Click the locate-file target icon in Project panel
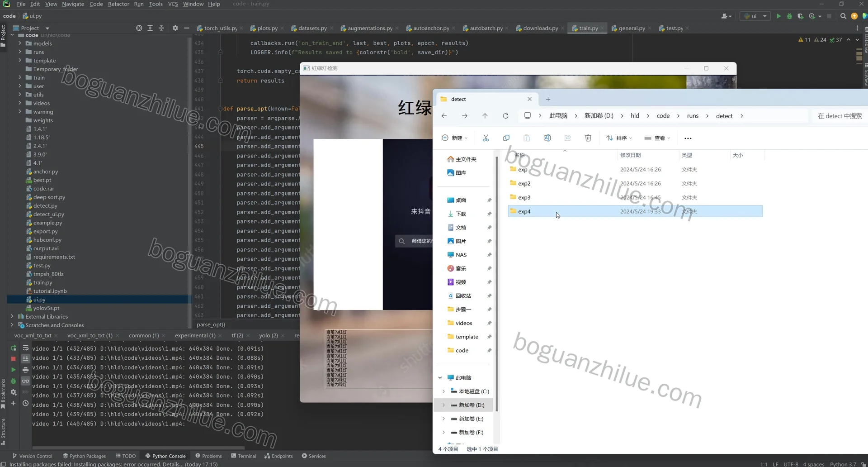The width and height of the screenshot is (868, 467). pos(139,28)
